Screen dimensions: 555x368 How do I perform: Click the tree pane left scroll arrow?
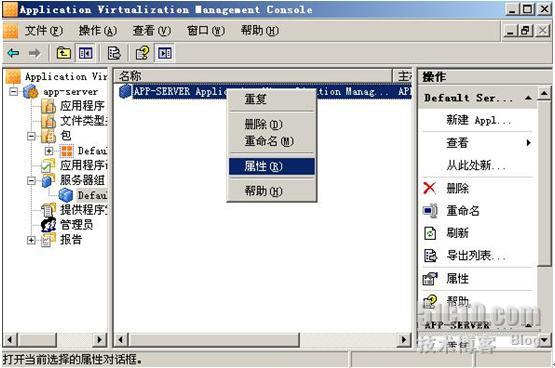[10, 340]
